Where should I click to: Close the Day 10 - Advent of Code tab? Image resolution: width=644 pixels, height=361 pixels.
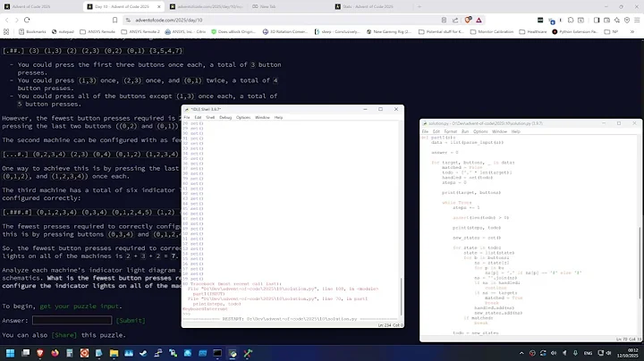click(x=159, y=6)
